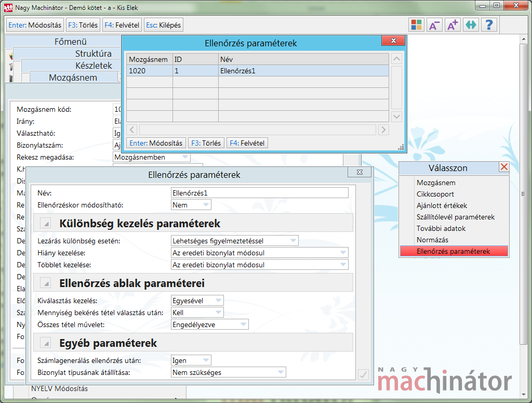Click the Mozgásnem column header
The width and height of the screenshot is (532, 403).
[150, 59]
